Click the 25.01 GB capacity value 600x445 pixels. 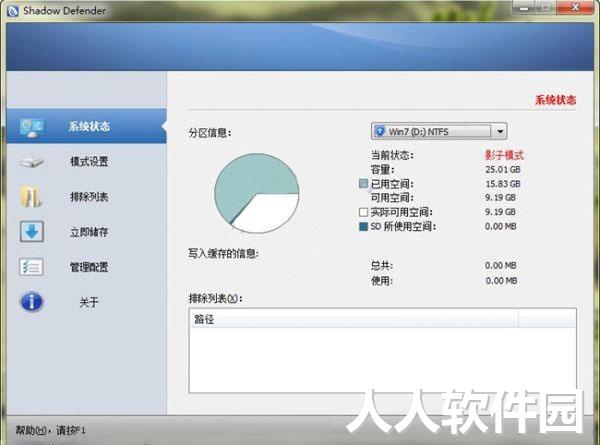point(503,170)
